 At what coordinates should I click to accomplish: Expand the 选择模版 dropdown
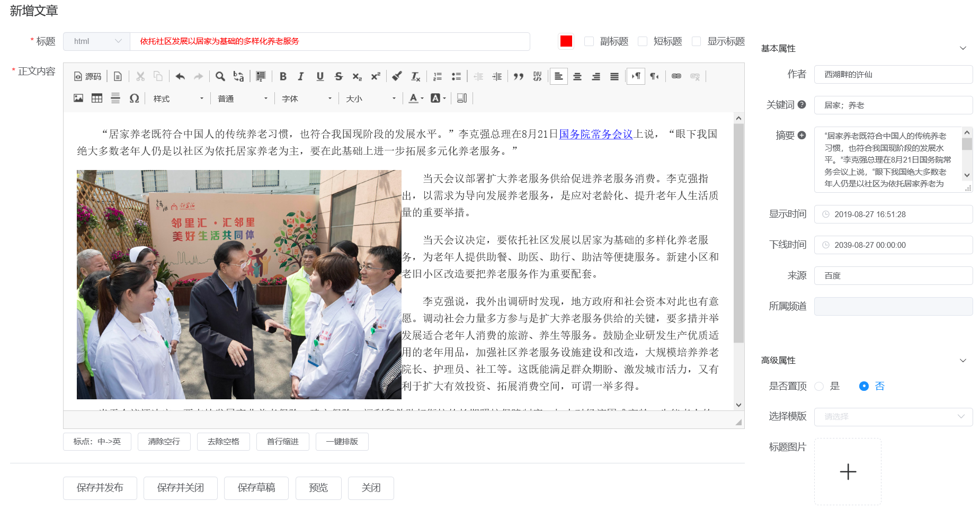(893, 417)
